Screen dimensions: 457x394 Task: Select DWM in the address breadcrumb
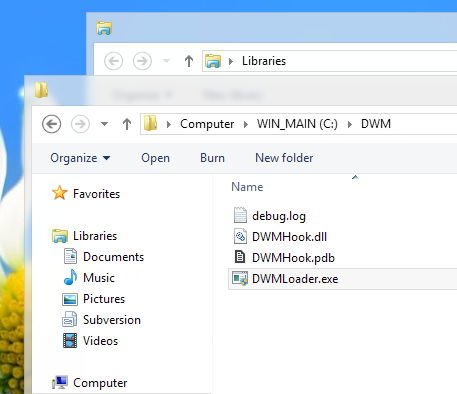(x=376, y=124)
